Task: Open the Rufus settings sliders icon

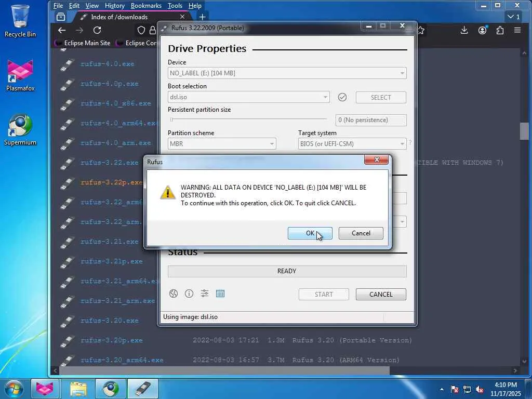Action: (205, 294)
